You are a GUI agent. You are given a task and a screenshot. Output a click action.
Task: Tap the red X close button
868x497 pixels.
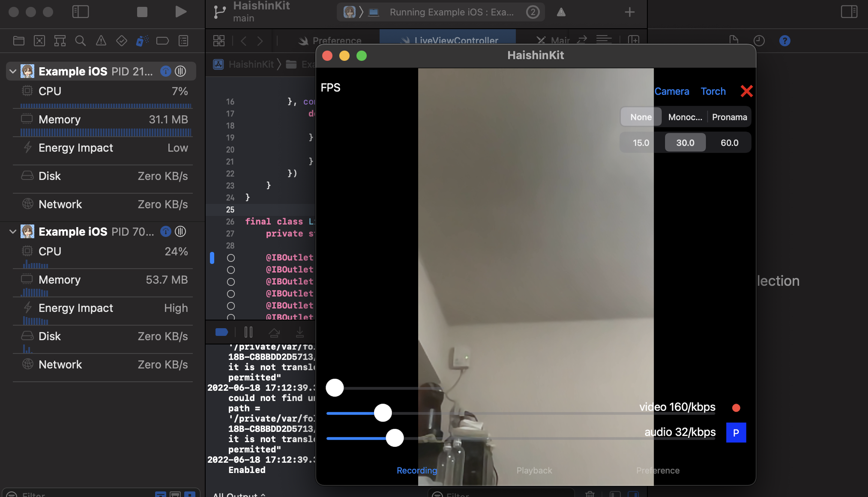pyautogui.click(x=746, y=91)
